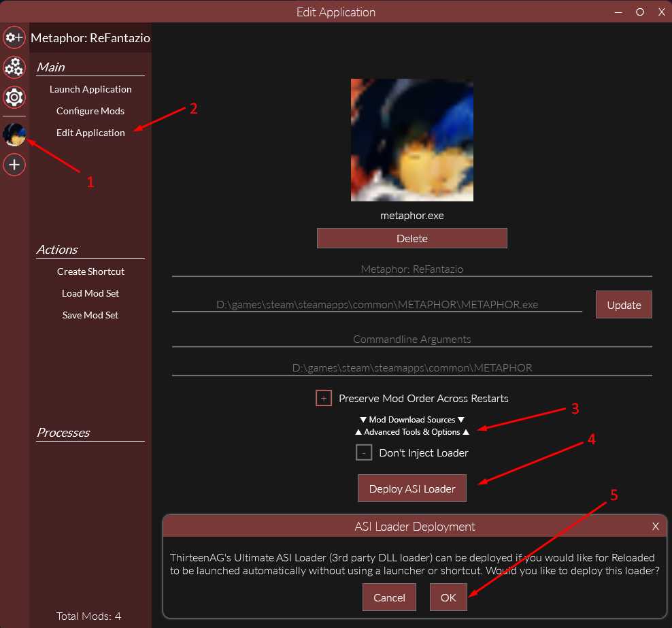The height and width of the screenshot is (628, 672).
Task: Choose Create Shortcut action
Action: [90, 271]
